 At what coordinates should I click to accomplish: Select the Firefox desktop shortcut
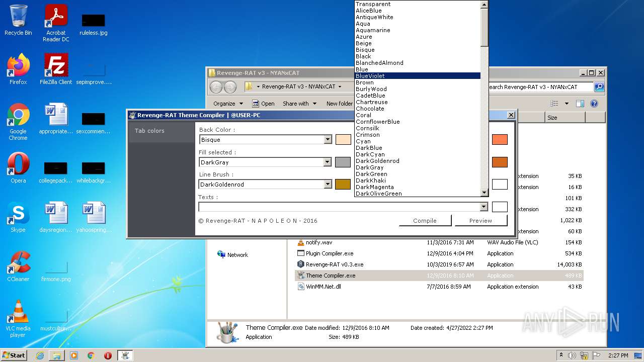(x=18, y=69)
